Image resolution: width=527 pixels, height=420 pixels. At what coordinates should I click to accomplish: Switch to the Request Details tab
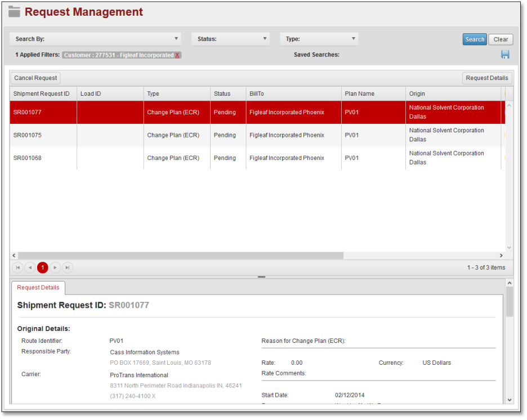point(38,288)
